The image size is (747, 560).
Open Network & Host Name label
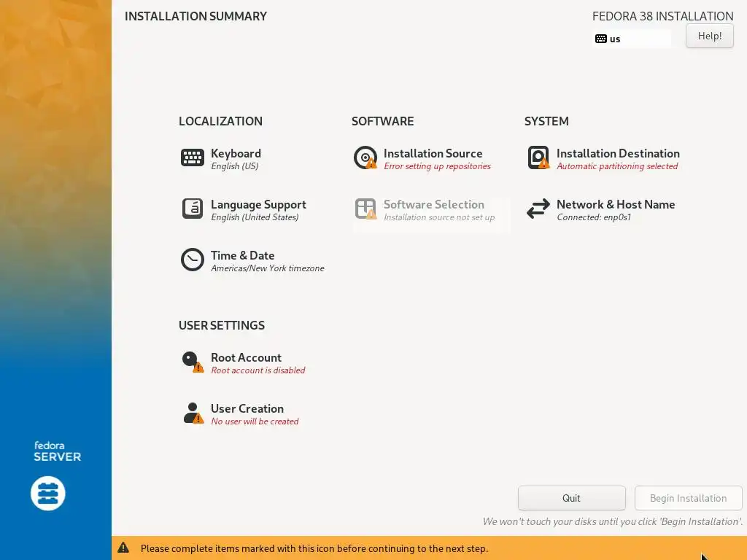click(616, 204)
